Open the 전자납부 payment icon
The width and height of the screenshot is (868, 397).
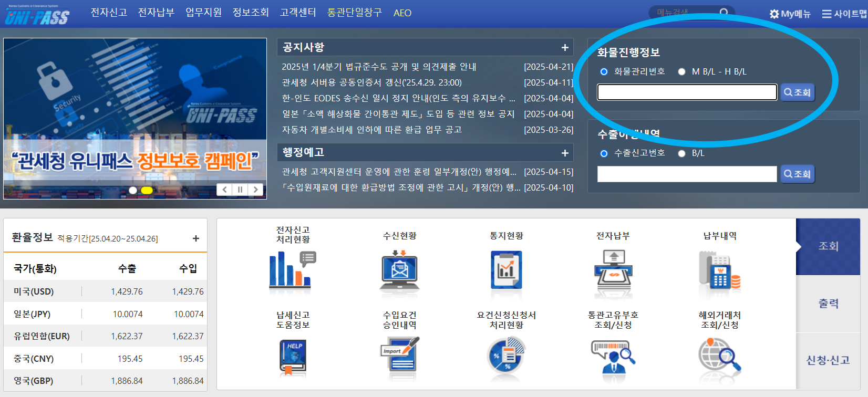(613, 269)
